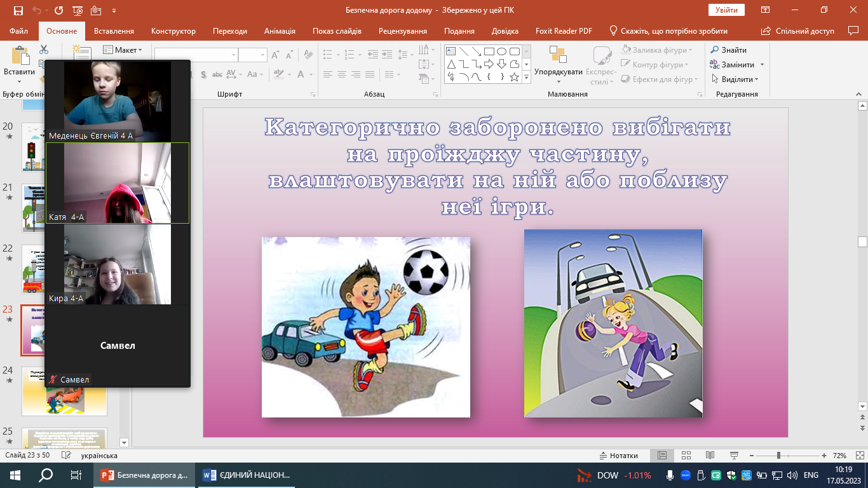Open the Анімація ribbon tab
868x488 pixels.
[x=280, y=31]
